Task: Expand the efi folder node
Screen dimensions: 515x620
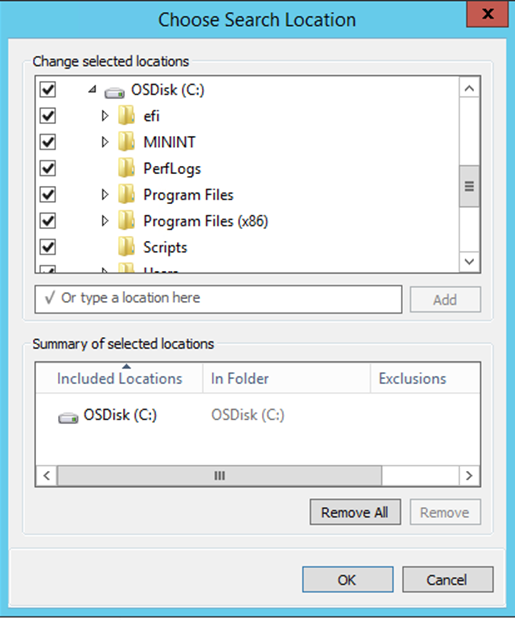Action: (x=104, y=115)
